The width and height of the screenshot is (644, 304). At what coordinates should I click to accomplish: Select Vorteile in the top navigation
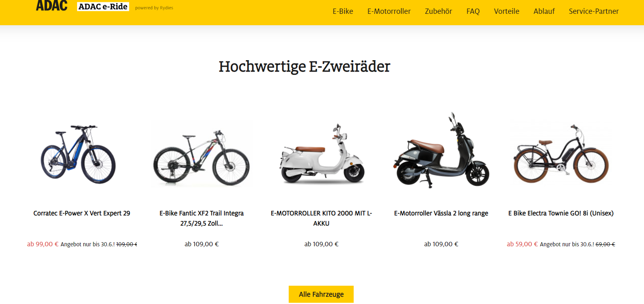click(506, 11)
